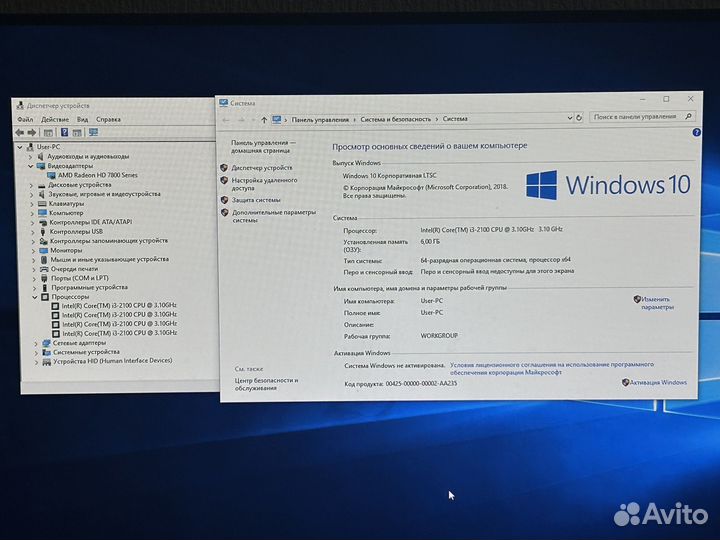The image size is (720, 540).
Task: Click the Windows 10 Корпоративная LTSC text
Action: [x=389, y=175]
